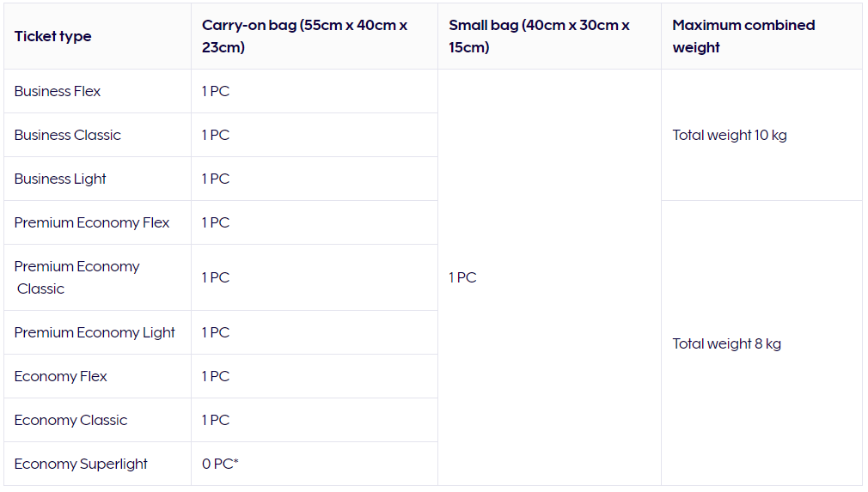Select Premium Economy Classic carry-on "1 PC"
The height and width of the screenshot is (492, 868).
pyautogui.click(x=216, y=278)
